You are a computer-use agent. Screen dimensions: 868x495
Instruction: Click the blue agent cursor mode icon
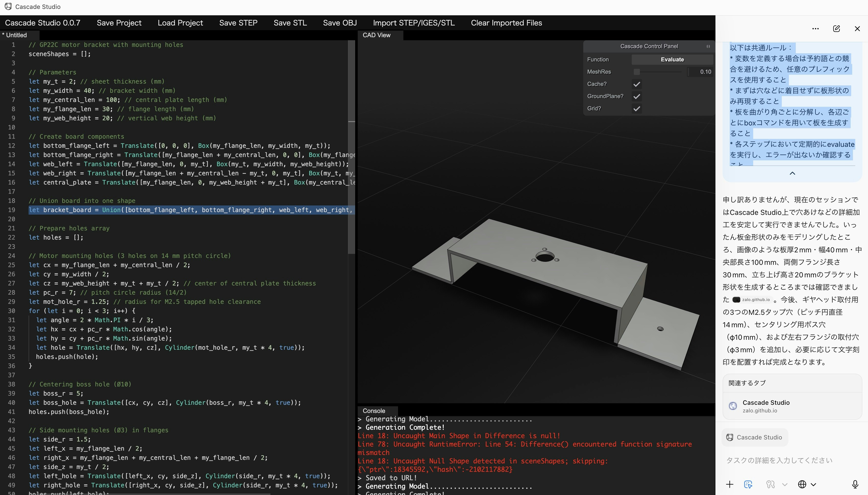click(748, 485)
